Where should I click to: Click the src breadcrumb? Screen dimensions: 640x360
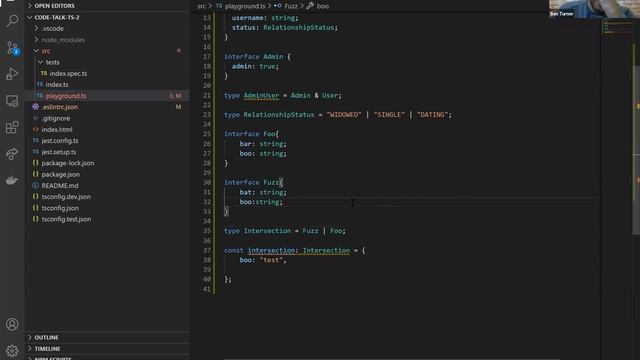click(201, 6)
